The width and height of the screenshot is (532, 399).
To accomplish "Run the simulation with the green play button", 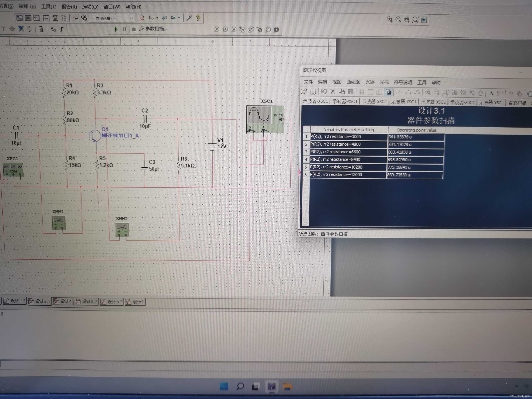I will pyautogui.click(x=116, y=29).
